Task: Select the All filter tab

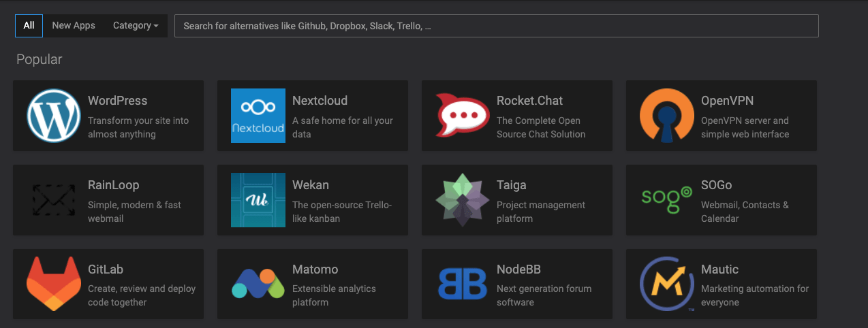Action: (x=29, y=26)
